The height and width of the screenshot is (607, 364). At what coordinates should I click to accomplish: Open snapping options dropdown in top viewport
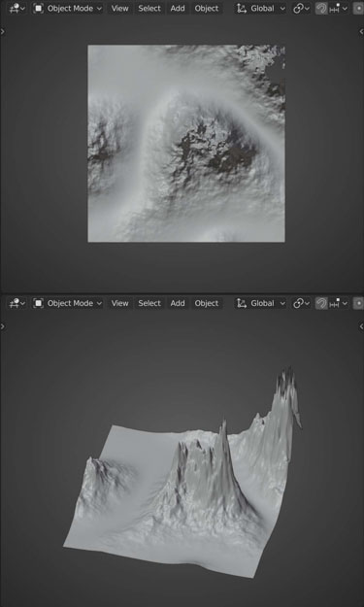[x=338, y=8]
